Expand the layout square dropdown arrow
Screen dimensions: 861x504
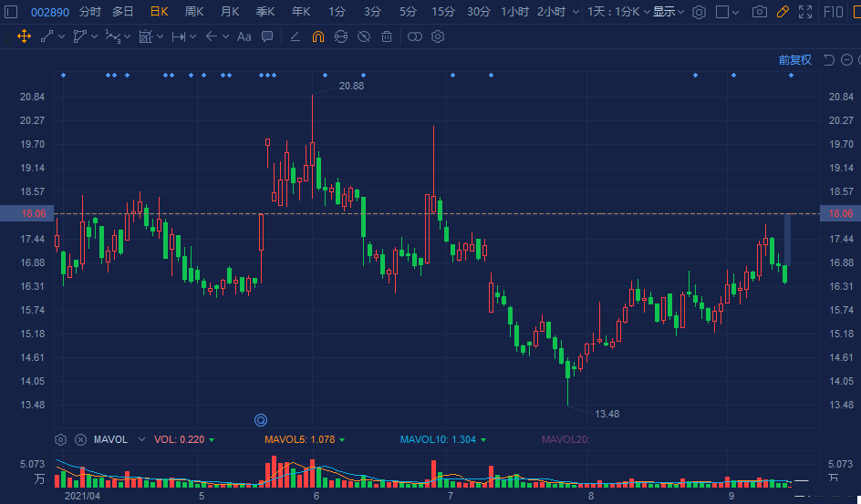736,12
